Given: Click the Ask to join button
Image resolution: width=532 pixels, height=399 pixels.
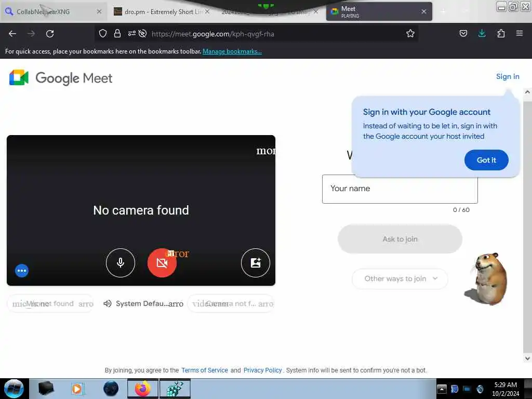Looking at the screenshot, I should (x=400, y=239).
